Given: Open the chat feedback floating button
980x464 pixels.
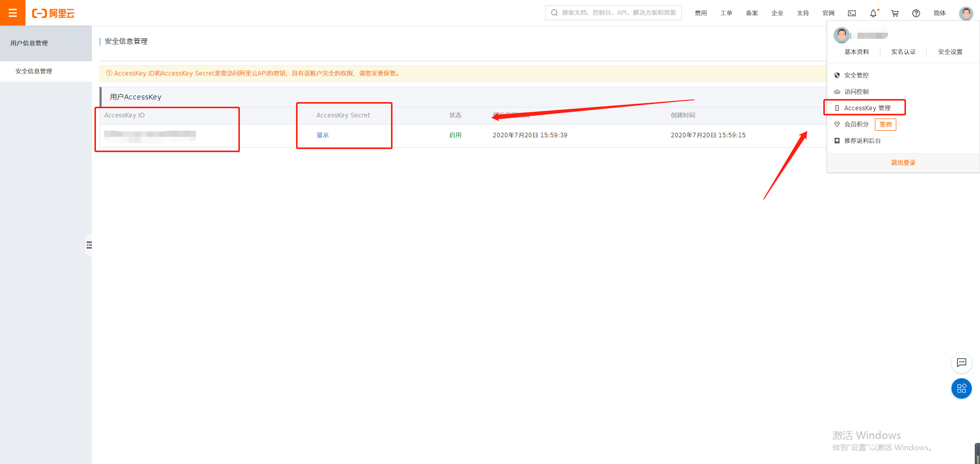Looking at the screenshot, I should click(x=962, y=362).
